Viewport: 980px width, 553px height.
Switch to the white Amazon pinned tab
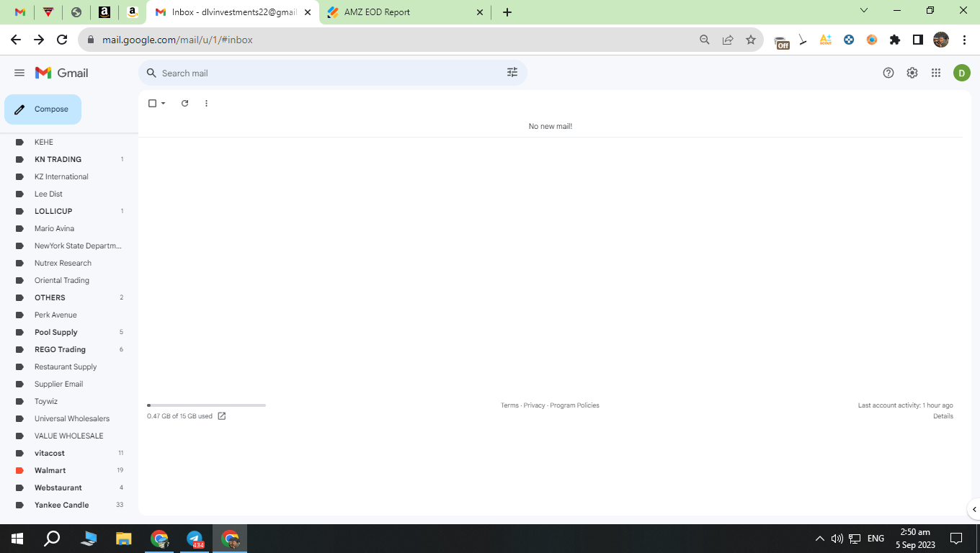pos(133,12)
